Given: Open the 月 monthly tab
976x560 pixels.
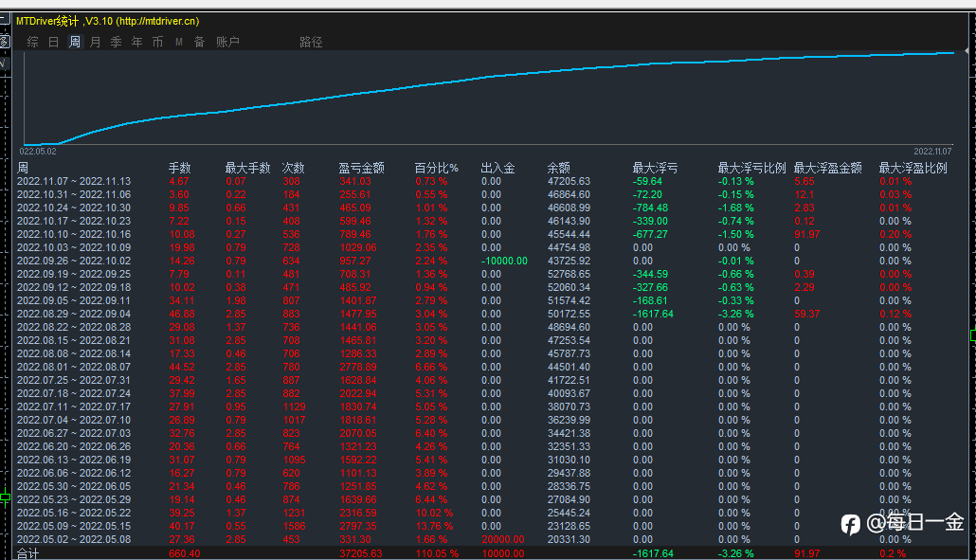Looking at the screenshot, I should (96, 42).
